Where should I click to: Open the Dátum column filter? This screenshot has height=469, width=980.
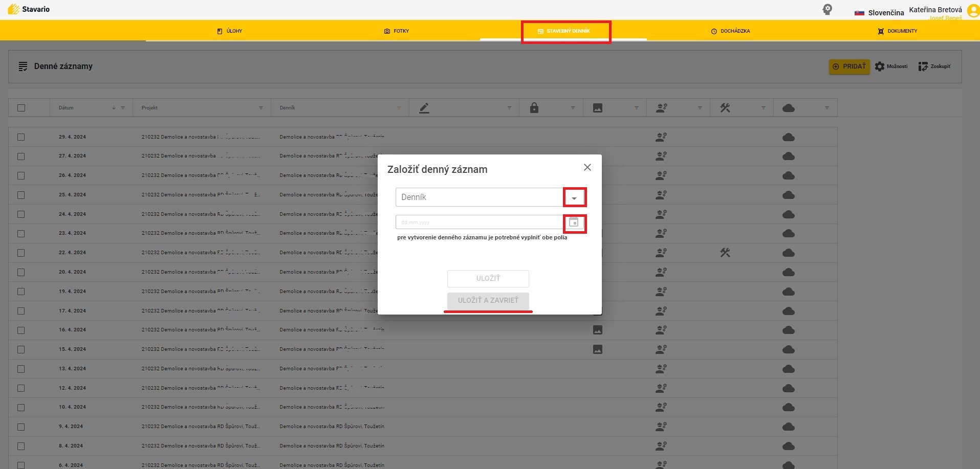pos(123,108)
